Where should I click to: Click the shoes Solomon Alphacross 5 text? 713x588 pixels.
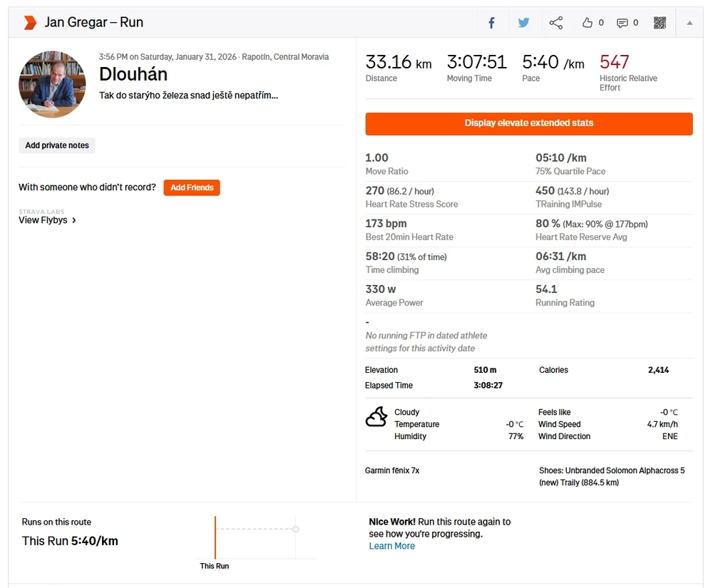[x=611, y=476]
